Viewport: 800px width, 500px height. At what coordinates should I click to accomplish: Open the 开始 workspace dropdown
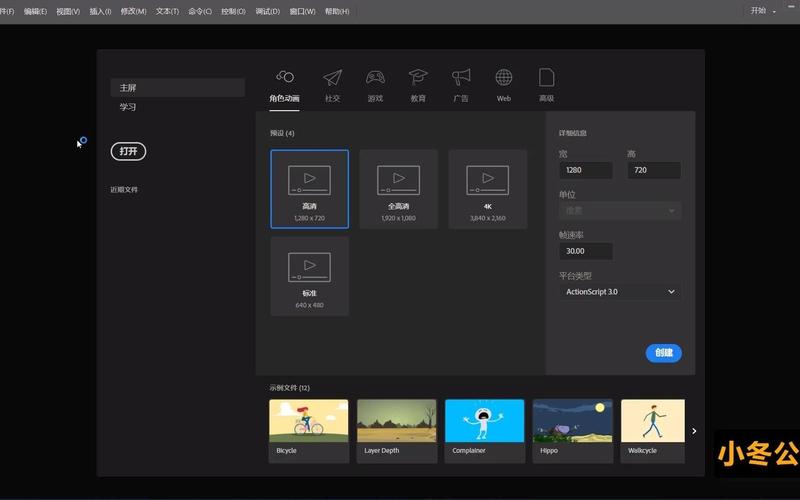(x=763, y=11)
